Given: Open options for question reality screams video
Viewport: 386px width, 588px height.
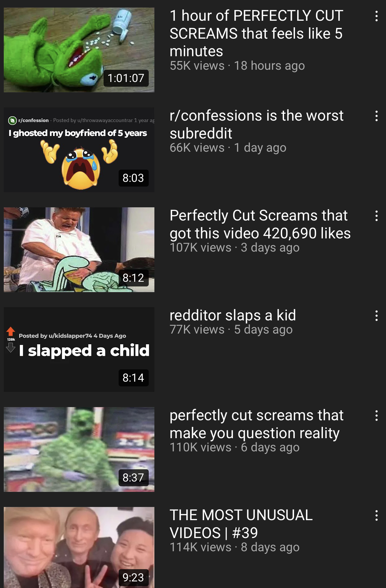Looking at the screenshot, I should [376, 416].
